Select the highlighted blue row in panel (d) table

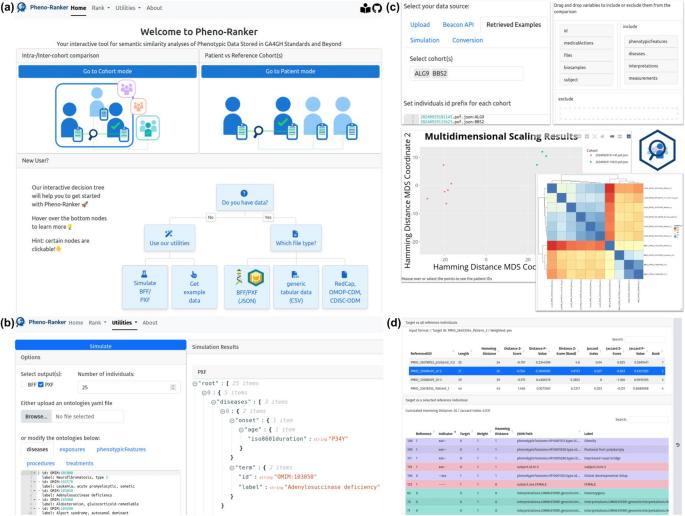click(537, 371)
